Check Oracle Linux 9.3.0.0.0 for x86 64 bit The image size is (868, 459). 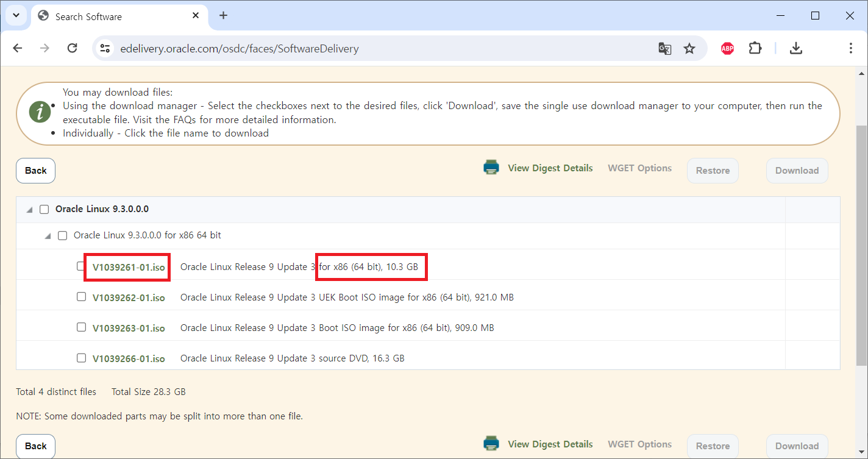(x=62, y=236)
